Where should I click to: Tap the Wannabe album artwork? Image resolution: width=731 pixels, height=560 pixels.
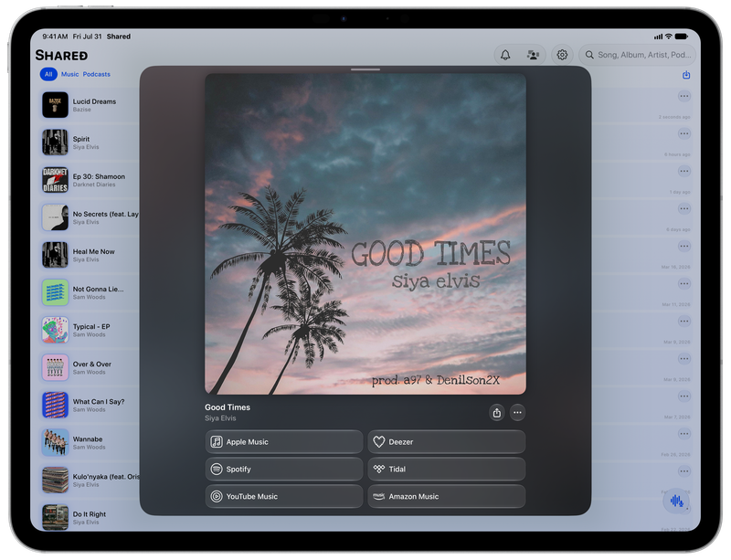55,442
